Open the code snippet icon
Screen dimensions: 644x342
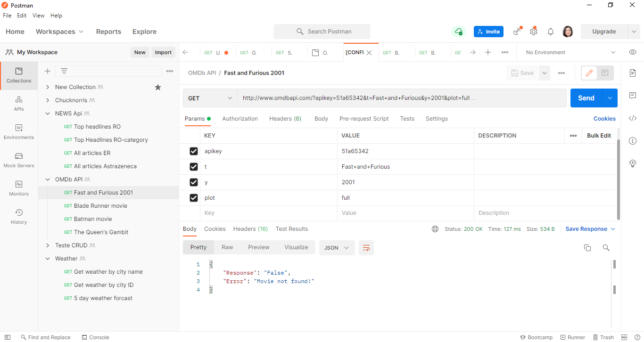click(633, 118)
